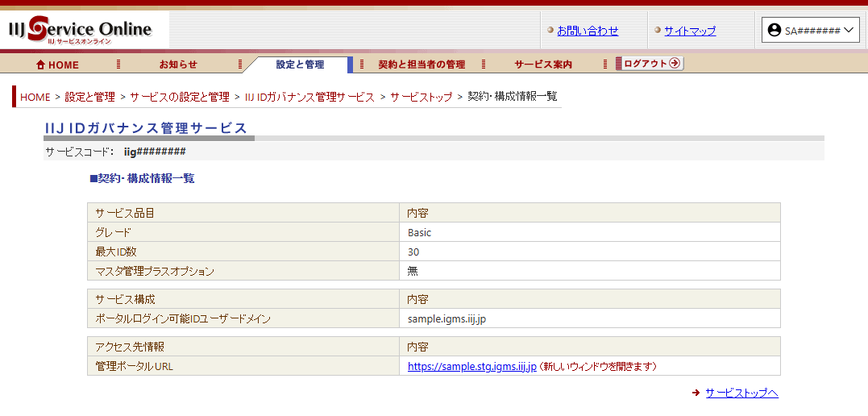Click the 無 option value cell
This screenshot has height=416, width=868.
[x=590, y=271]
